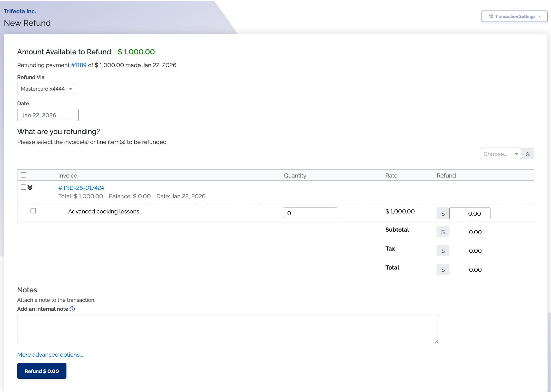Click the Total dollar sign icon

(x=443, y=270)
